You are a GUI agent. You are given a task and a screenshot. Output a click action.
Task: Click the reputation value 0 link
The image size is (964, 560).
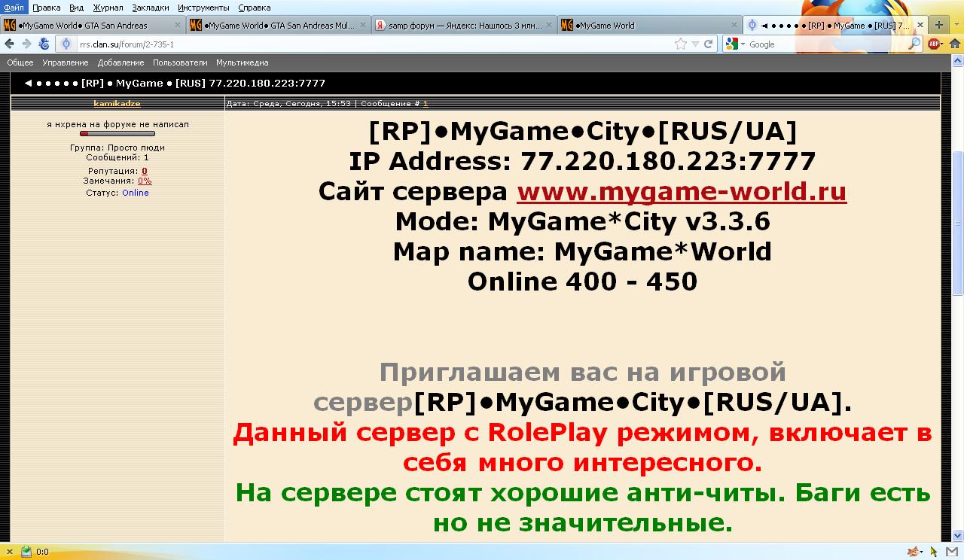(x=145, y=172)
